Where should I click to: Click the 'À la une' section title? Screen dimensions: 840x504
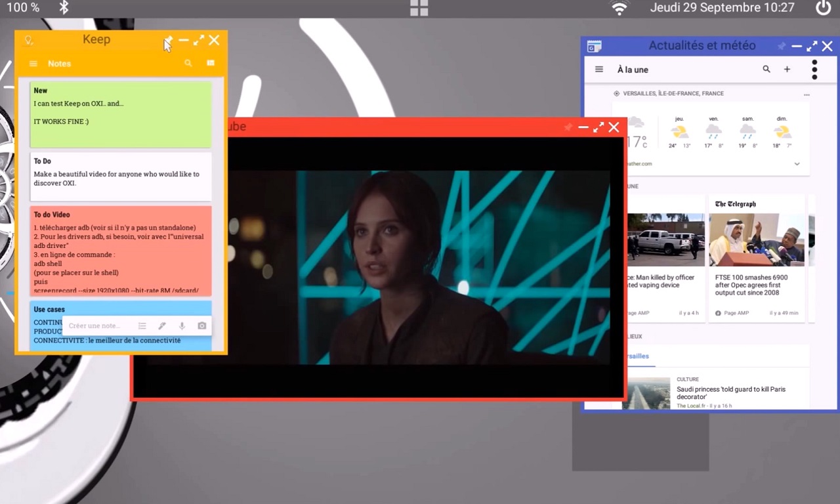(633, 70)
